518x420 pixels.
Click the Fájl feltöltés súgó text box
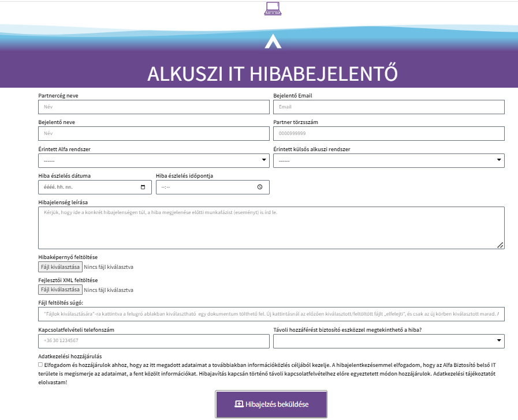click(271, 314)
